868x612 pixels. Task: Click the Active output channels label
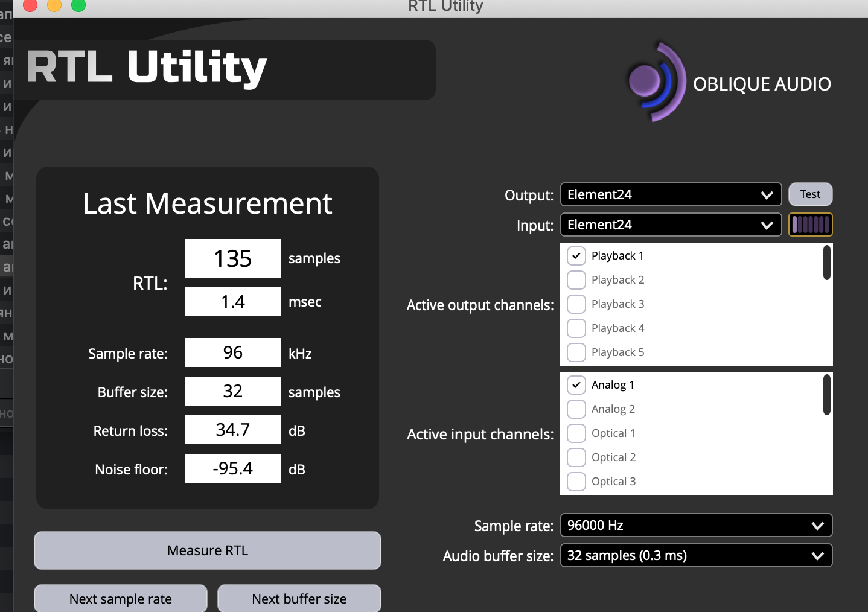click(x=480, y=305)
